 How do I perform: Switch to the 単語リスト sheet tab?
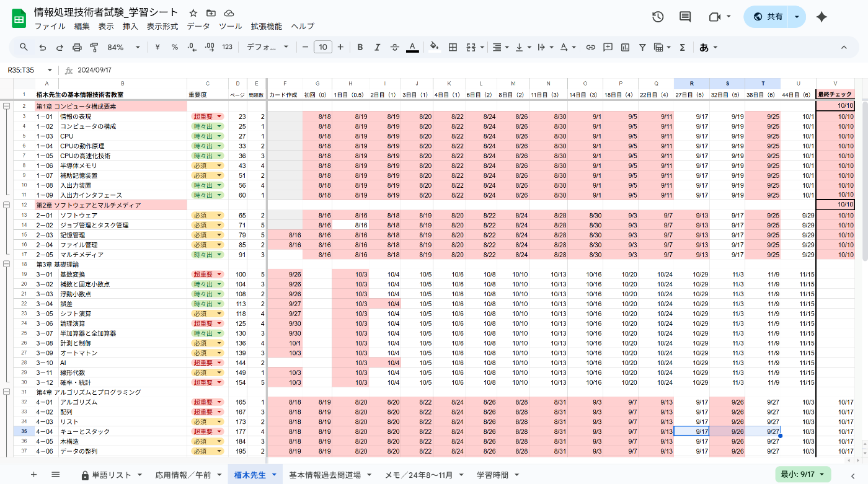coord(112,475)
